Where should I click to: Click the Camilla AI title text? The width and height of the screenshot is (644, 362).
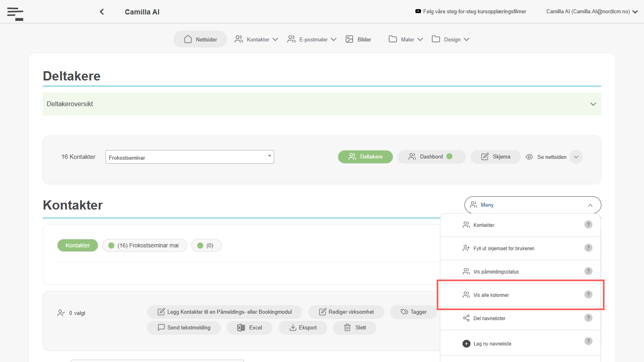[142, 12]
